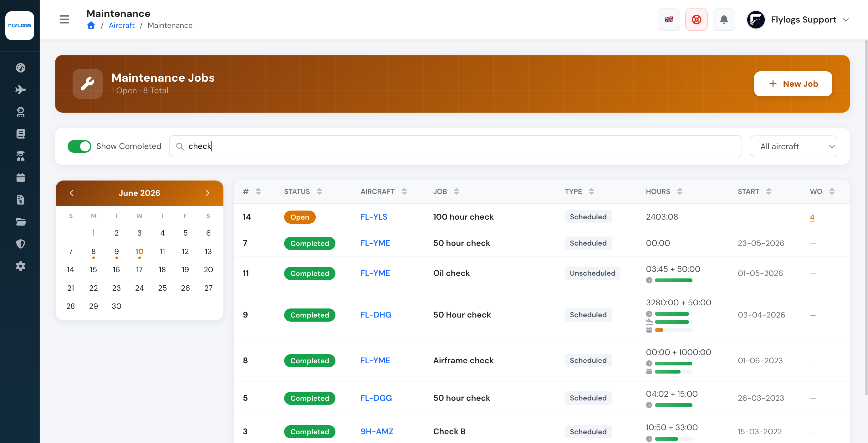Click the home icon in breadcrumb

click(91, 25)
